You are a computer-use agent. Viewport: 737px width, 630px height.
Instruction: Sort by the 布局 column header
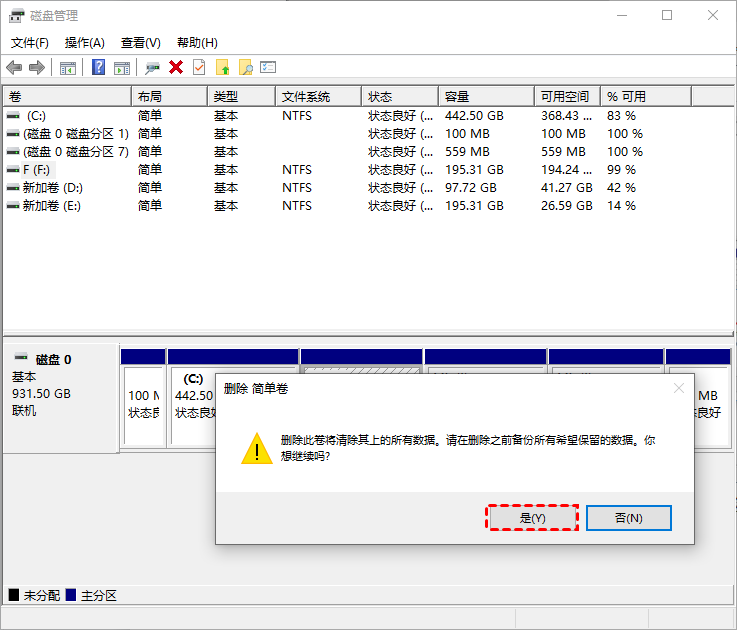coord(169,96)
